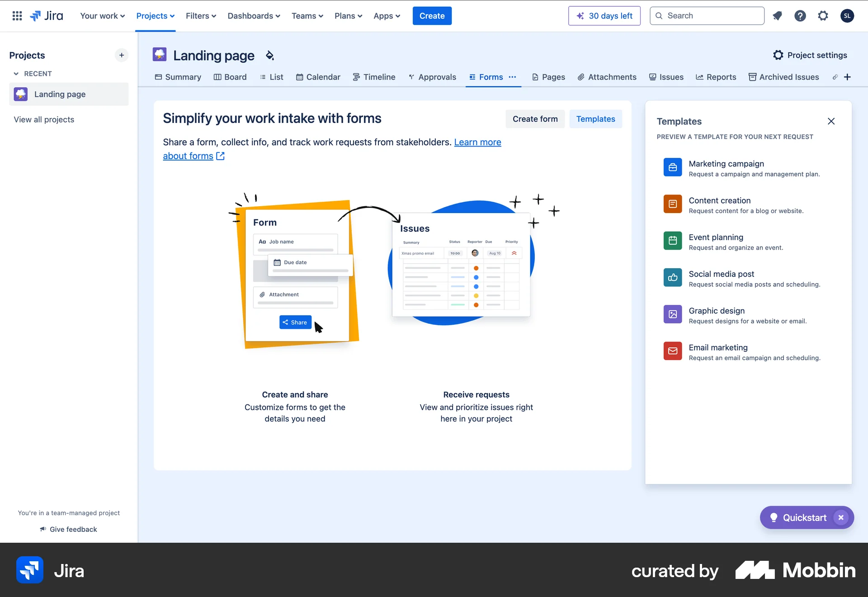The height and width of the screenshot is (597, 868).
Task: Click the Create form button
Action: click(x=535, y=118)
